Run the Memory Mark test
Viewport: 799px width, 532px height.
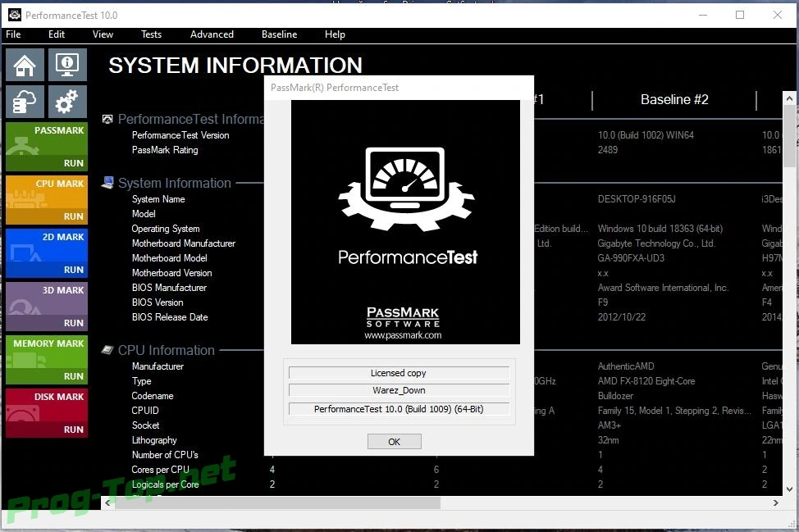[x=73, y=376]
